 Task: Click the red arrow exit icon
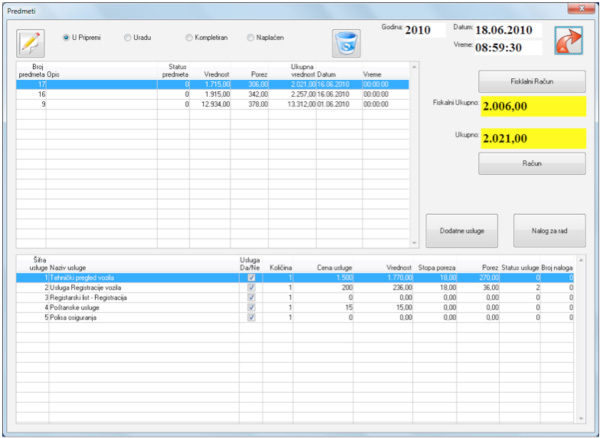[568, 42]
